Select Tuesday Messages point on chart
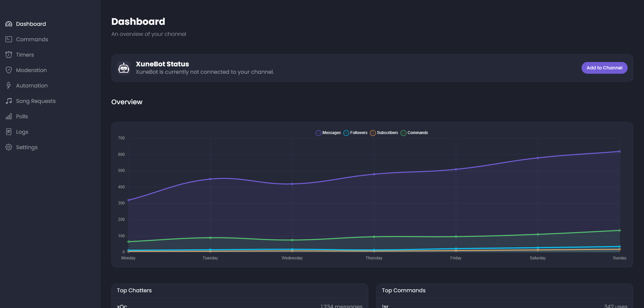 coord(210,179)
